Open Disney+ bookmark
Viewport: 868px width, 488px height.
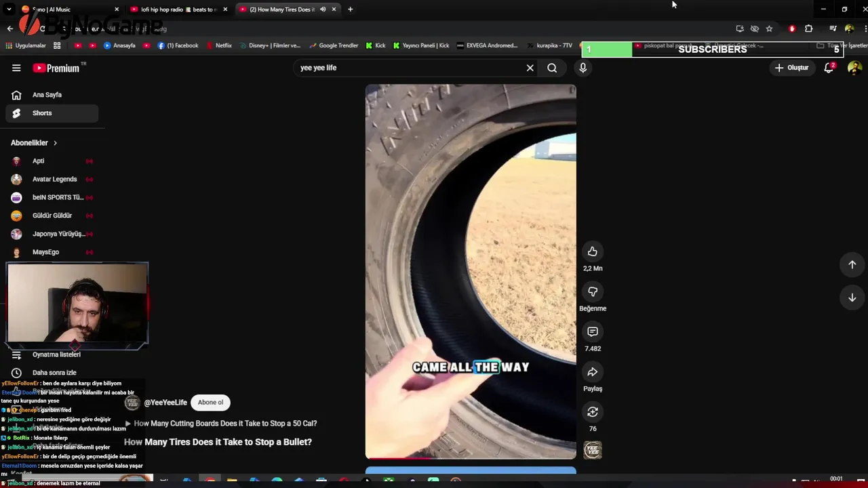(x=269, y=45)
